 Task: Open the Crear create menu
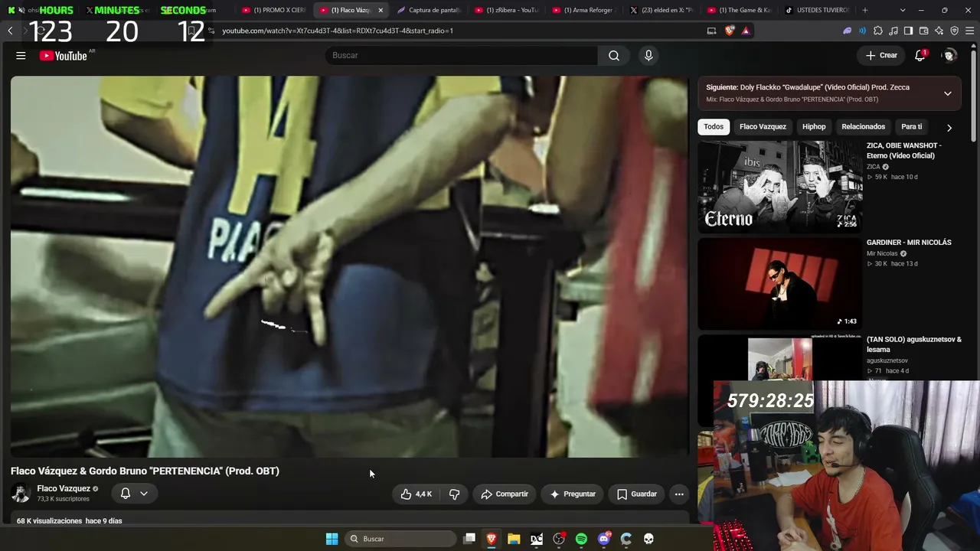pos(881,55)
